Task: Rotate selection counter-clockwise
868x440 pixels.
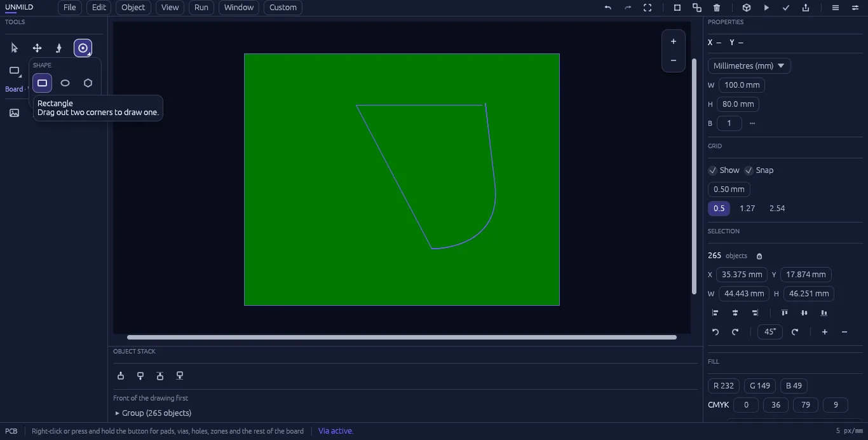Action: [715, 332]
